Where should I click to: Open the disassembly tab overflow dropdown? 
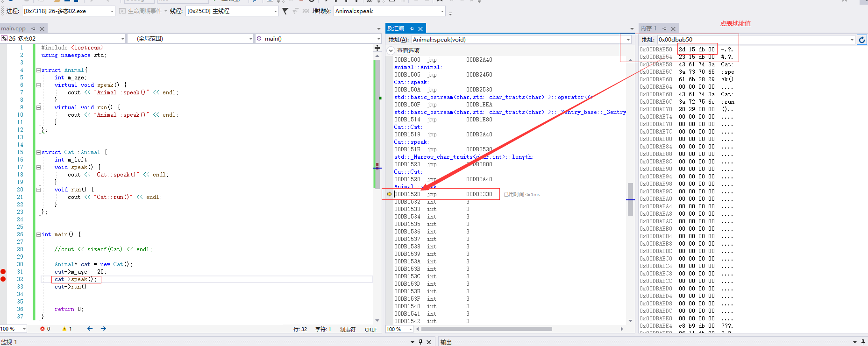click(632, 28)
